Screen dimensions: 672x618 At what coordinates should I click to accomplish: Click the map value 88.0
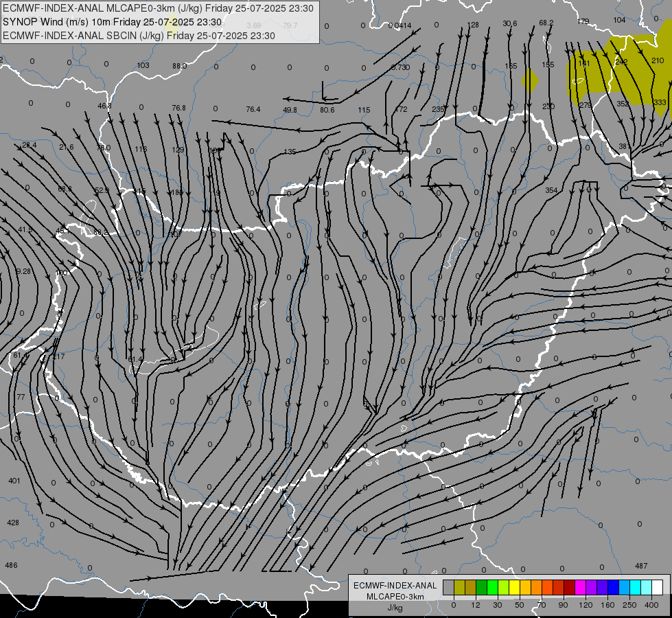tap(180, 66)
